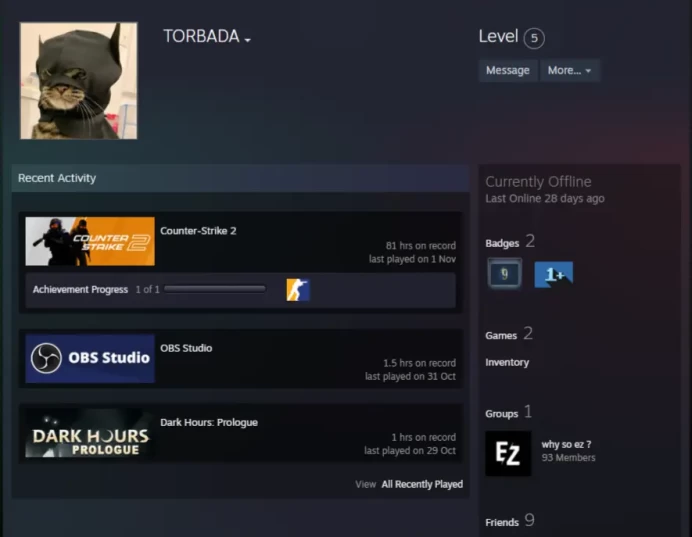
Task: Click the '1 hrs on record' text
Action: (424, 437)
